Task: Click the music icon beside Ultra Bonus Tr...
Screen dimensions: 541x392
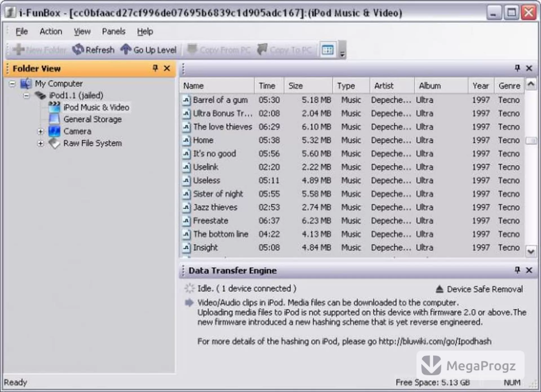Action: pos(186,114)
